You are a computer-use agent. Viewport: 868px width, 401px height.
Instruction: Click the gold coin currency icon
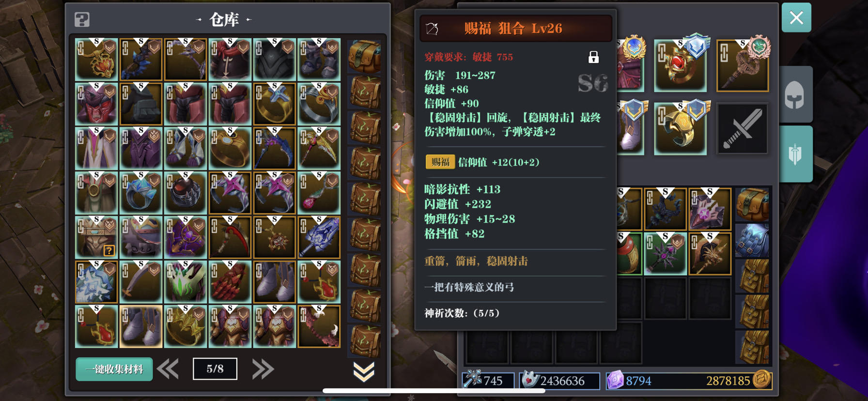click(761, 379)
